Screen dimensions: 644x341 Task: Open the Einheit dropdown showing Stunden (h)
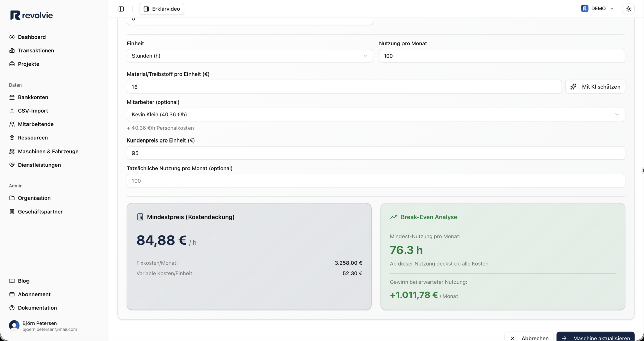[250, 56]
